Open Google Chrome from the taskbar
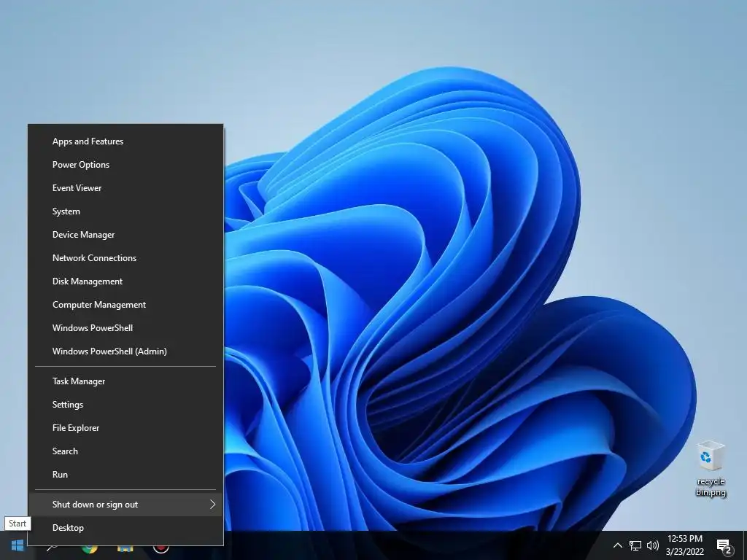 click(x=89, y=549)
